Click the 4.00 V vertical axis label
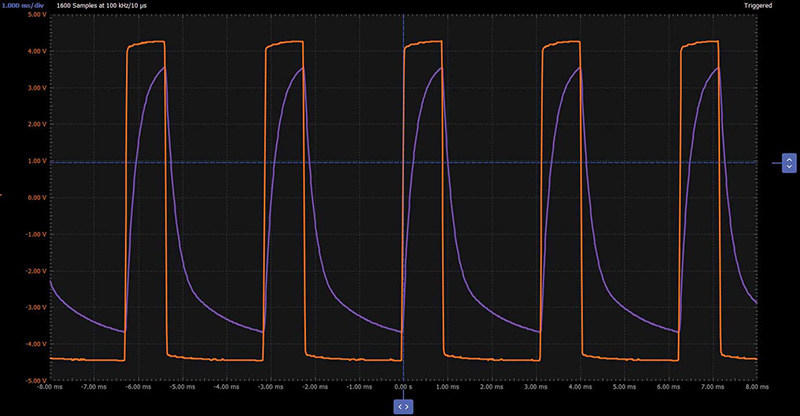Viewport: 800px width, 416px height. click(37, 51)
